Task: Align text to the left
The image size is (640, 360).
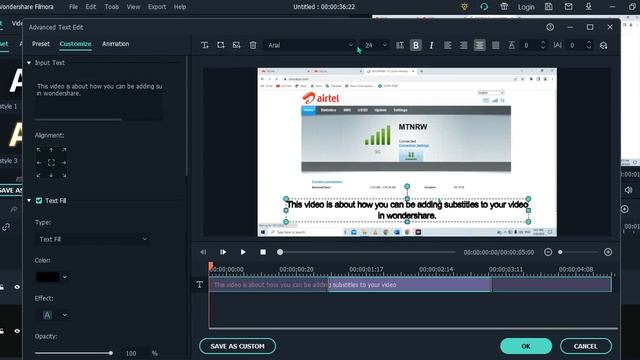Action: 448,45
